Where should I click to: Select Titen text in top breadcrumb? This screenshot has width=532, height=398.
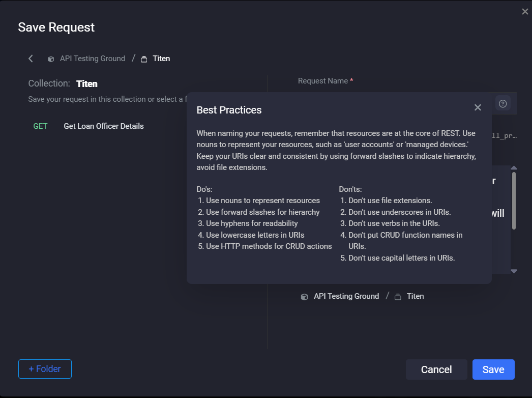tap(161, 59)
